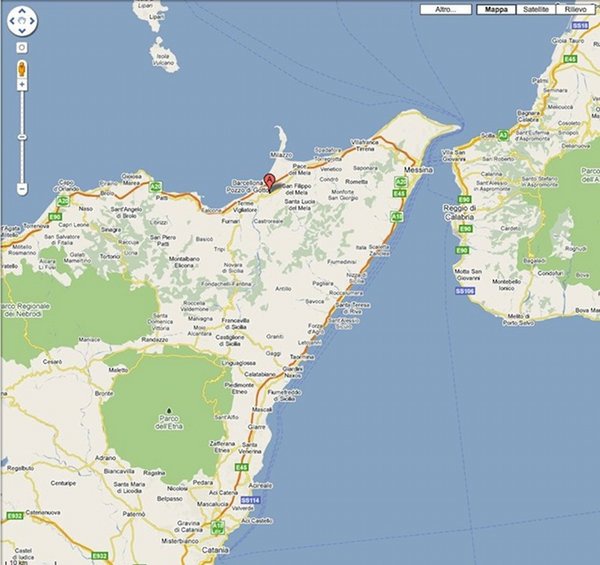This screenshot has width=600, height=565.
Task: Click the Adrano town label
Action: [x=105, y=458]
